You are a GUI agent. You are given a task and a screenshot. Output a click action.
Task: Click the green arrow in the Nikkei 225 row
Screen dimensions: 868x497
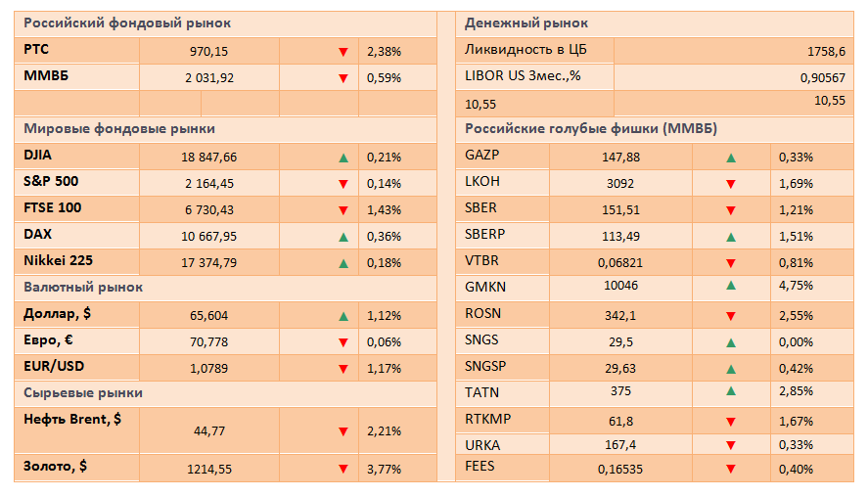[343, 263]
